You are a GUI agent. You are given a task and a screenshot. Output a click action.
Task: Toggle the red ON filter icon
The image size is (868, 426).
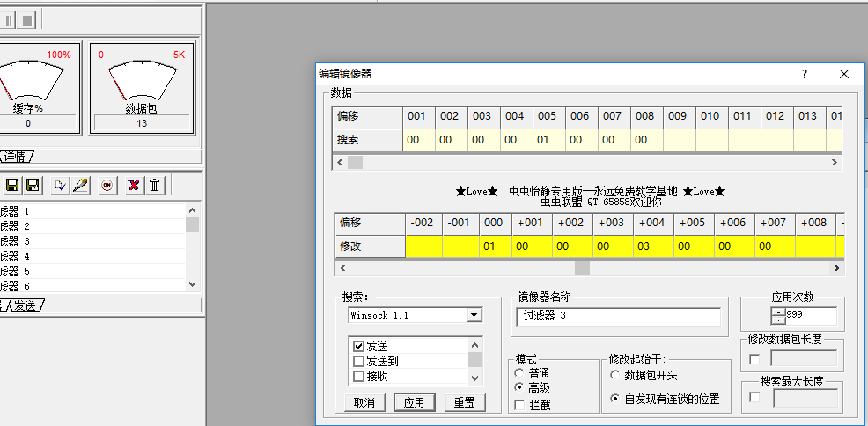point(107,185)
